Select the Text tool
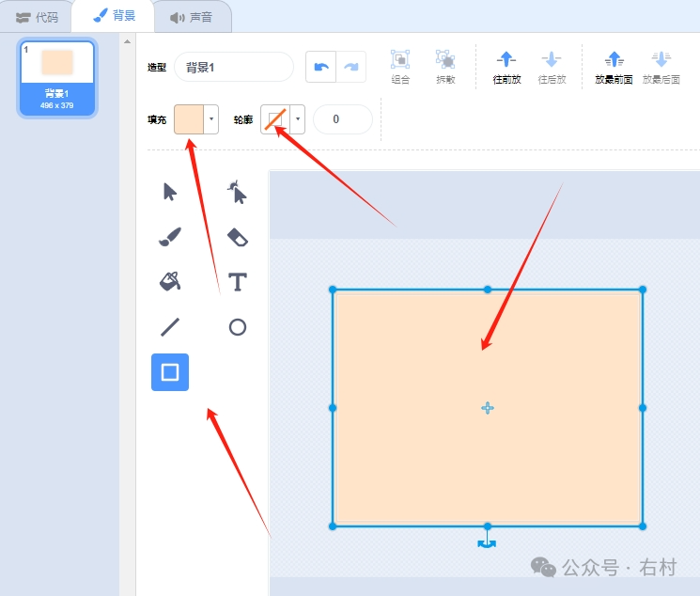 238,282
